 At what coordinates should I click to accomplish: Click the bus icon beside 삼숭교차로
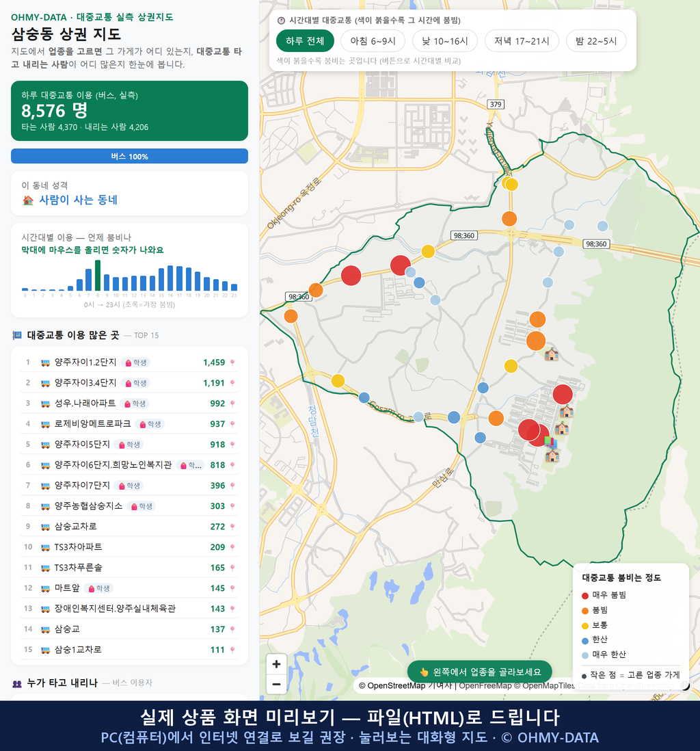(x=46, y=527)
